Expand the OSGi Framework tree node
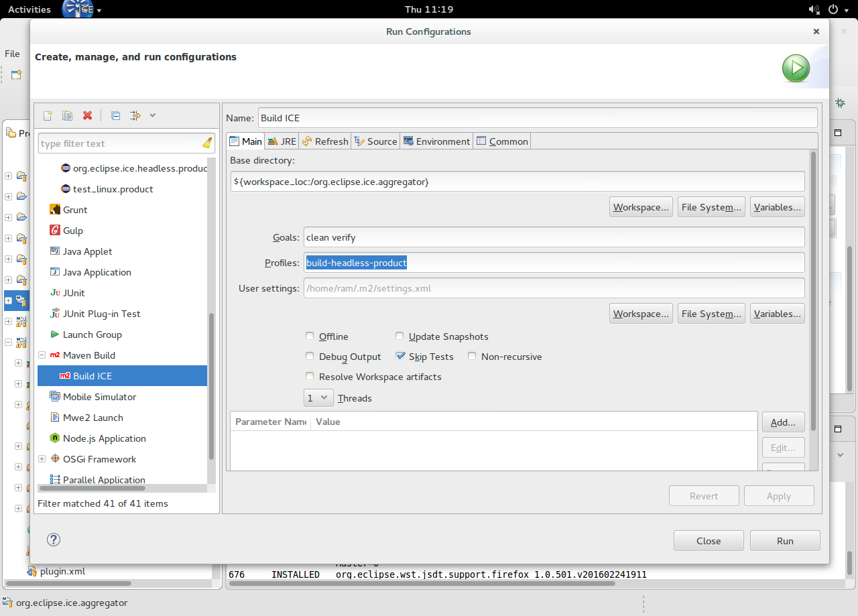Screen dimensions: 858x616 click(x=42, y=459)
